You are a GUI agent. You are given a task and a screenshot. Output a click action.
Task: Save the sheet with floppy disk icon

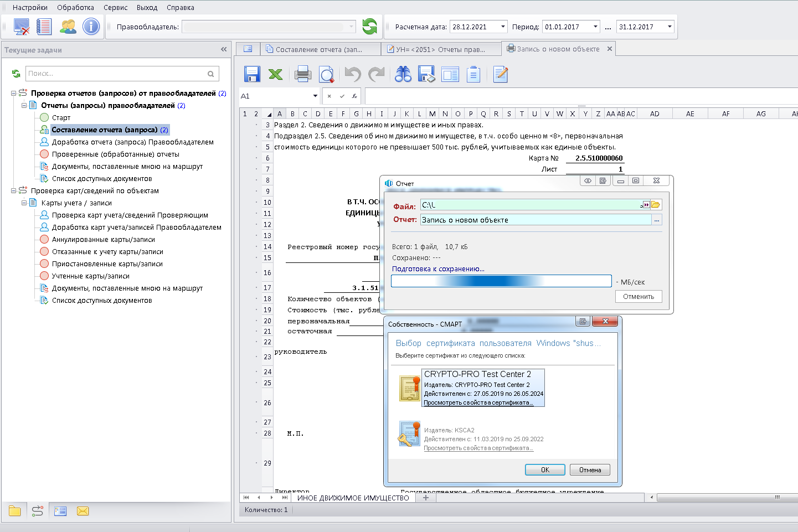point(252,74)
